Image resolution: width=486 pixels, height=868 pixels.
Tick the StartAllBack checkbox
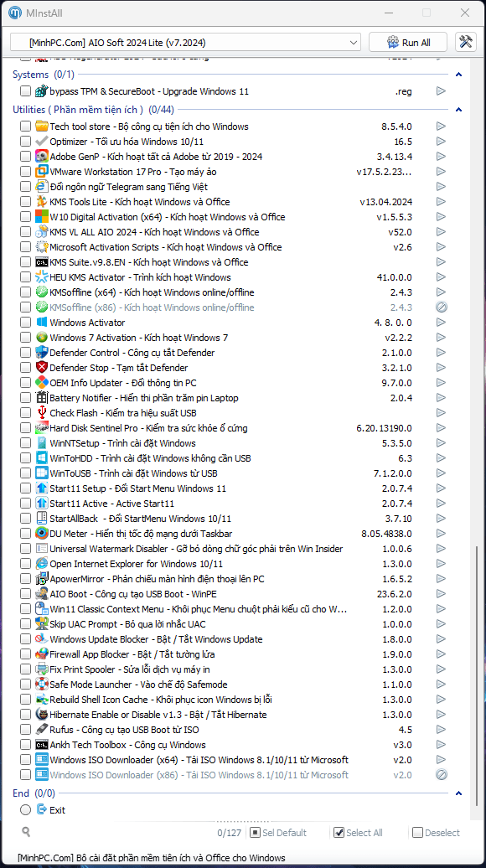point(25,519)
